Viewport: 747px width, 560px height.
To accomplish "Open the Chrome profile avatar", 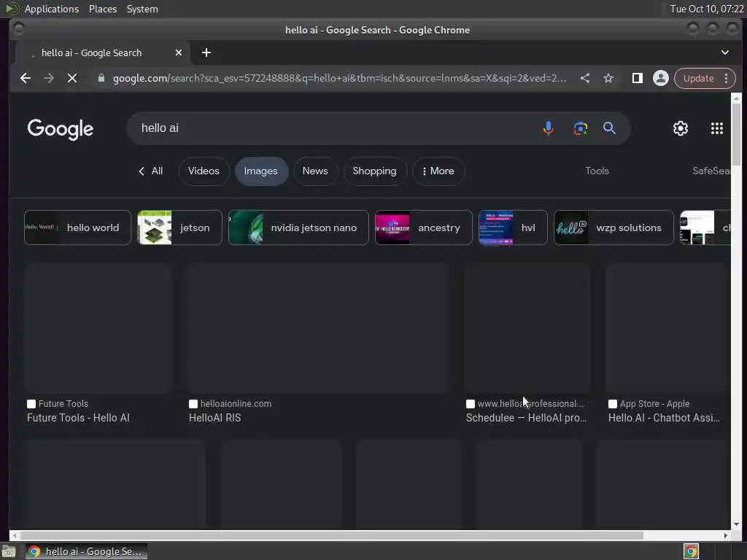I will [x=661, y=78].
